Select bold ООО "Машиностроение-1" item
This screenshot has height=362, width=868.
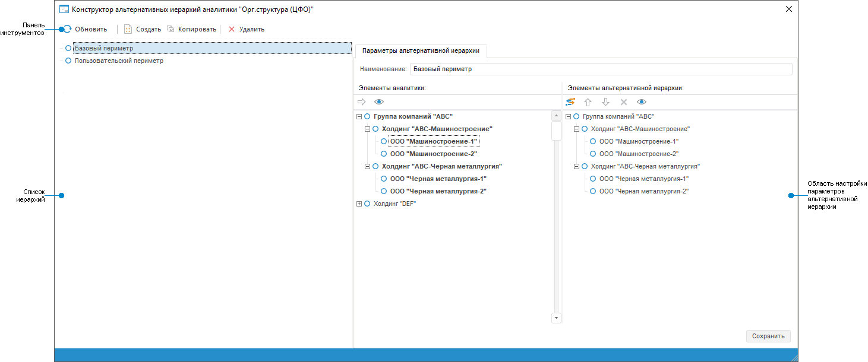pos(434,141)
